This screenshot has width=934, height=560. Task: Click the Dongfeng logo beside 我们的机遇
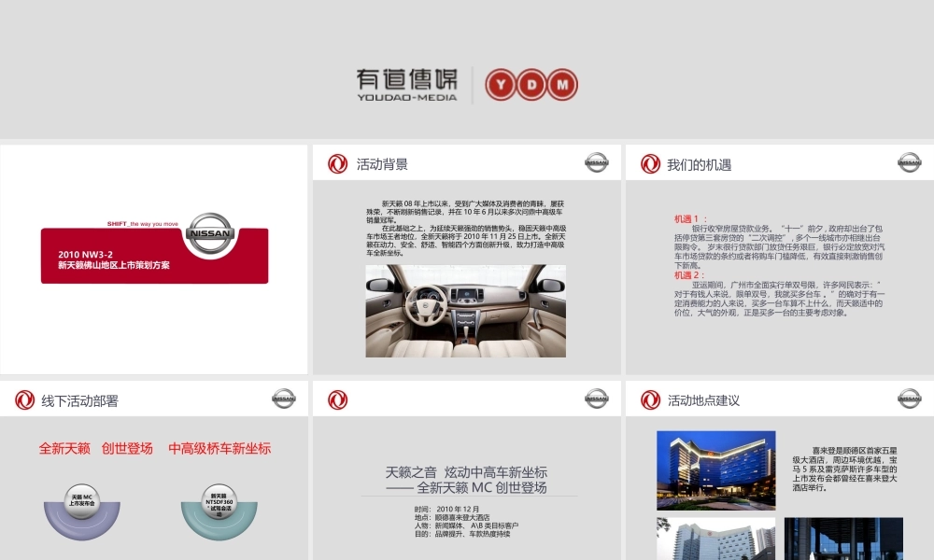tap(650, 163)
